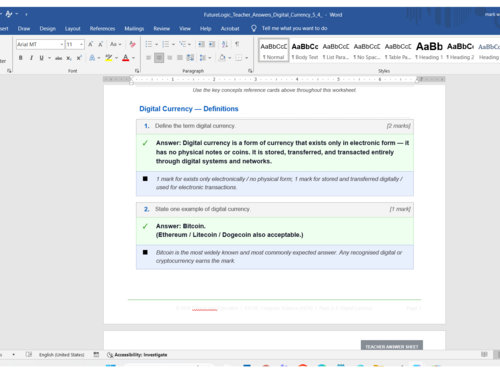
Task: Open the References tab
Action: click(102, 29)
